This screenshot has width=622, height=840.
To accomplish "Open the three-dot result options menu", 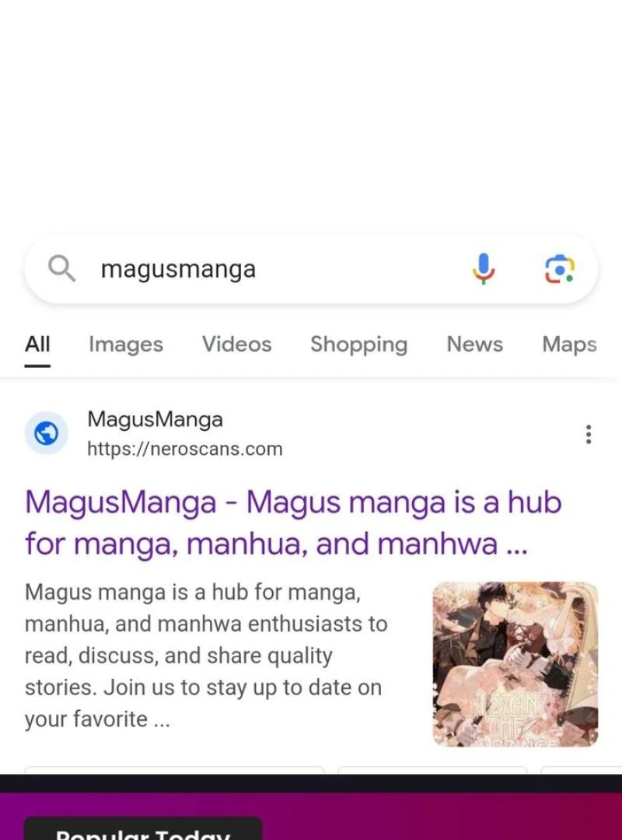I will (x=589, y=434).
